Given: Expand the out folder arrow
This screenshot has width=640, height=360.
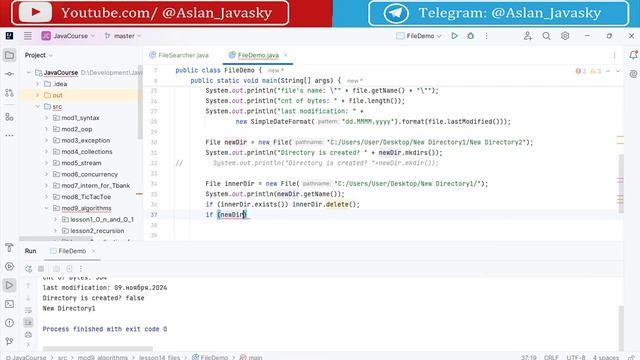Looking at the screenshot, I should click(x=38, y=95).
